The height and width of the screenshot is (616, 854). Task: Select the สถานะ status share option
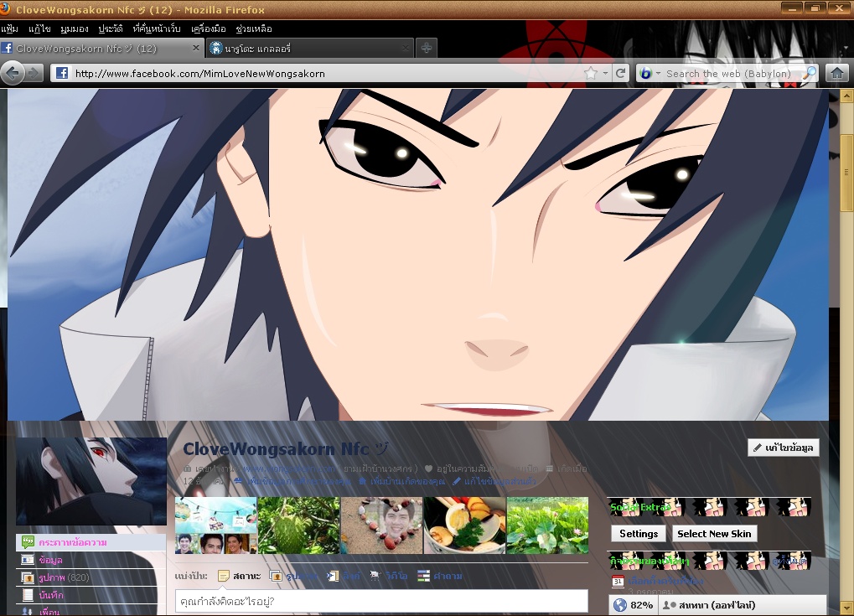(x=239, y=576)
